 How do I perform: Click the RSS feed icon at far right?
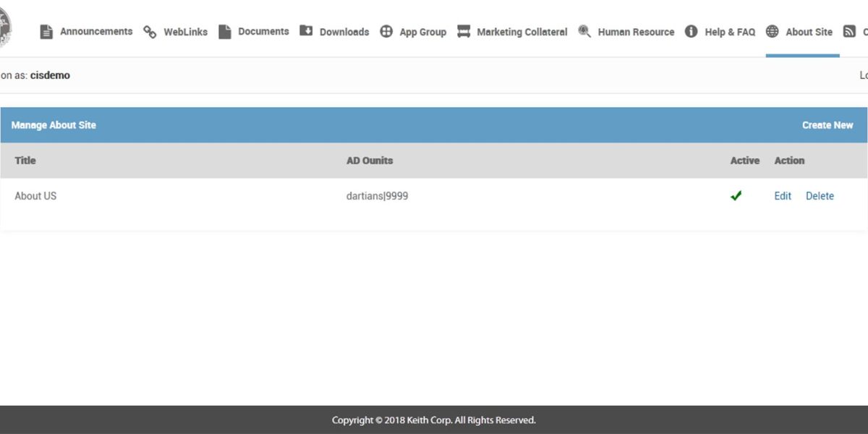851,31
